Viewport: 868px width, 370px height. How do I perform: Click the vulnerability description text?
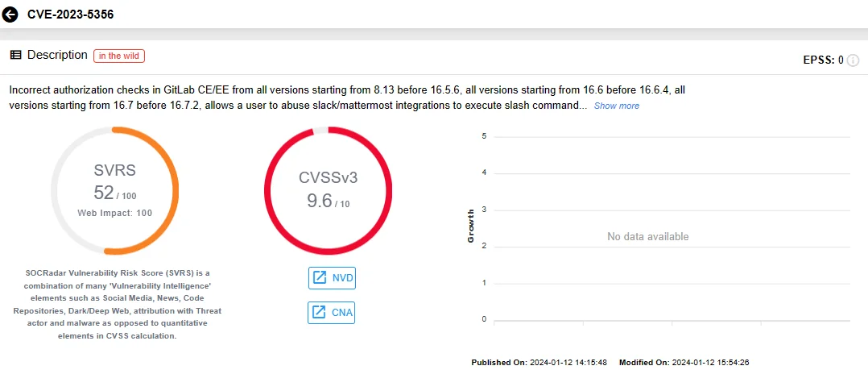point(348,98)
